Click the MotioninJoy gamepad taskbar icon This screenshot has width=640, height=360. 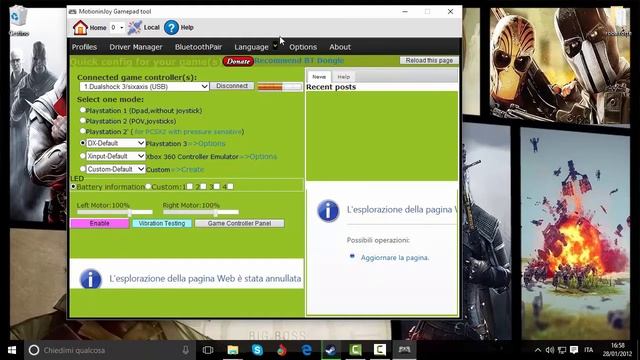tap(404, 350)
